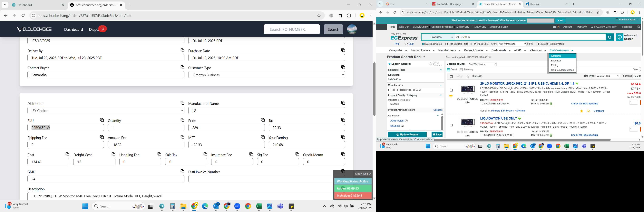Choose Ship-to Address Book menu entry
644x212 pixels.
(x=562, y=70)
